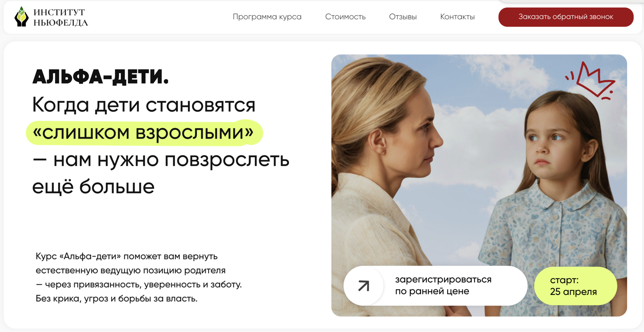Click the green старт: 25 апреля badge
This screenshot has height=332, width=644.
tap(575, 286)
